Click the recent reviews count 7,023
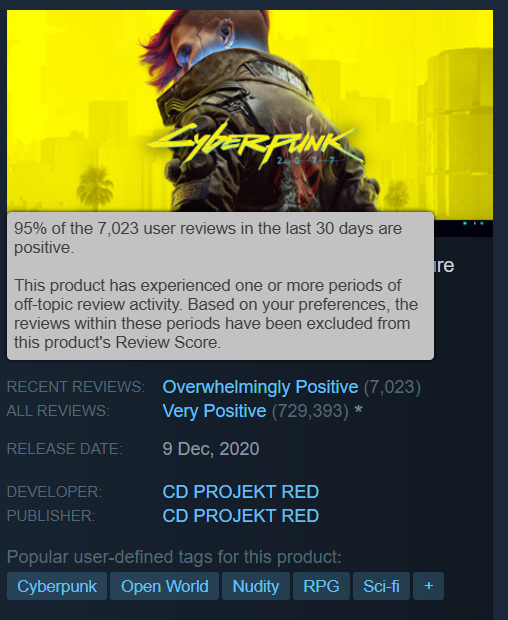508x620 pixels. pos(392,387)
